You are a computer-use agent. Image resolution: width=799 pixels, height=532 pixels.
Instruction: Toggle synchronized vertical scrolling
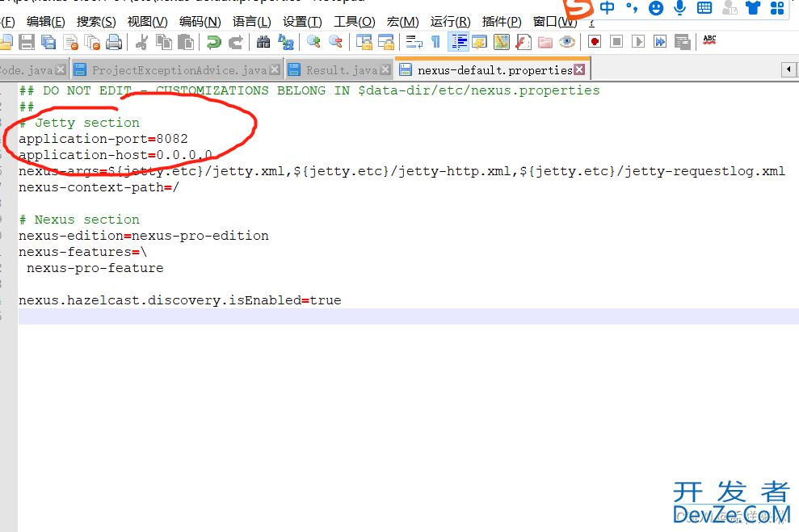[364, 42]
